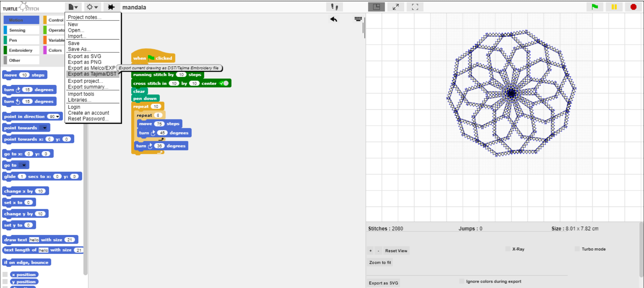The width and height of the screenshot is (644, 288).
Task: Choose Export project… menu entry
Action: click(x=85, y=81)
